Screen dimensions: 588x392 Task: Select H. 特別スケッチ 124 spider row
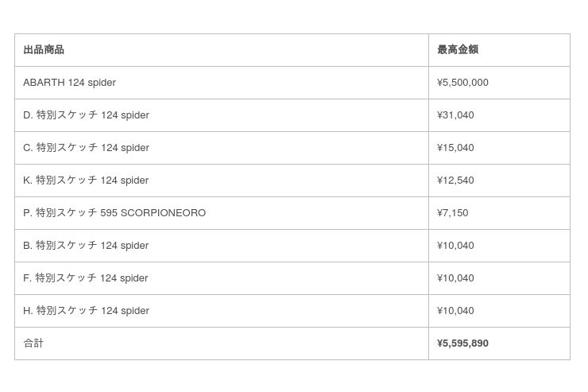86,311
